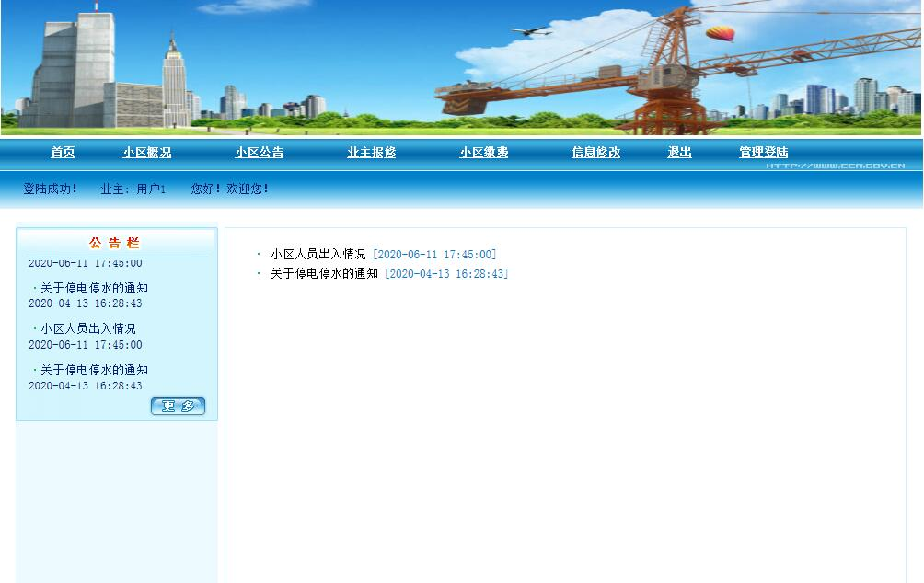Open the 小区人员出入情况 link in sidebar
924x583 pixels.
(x=88, y=327)
